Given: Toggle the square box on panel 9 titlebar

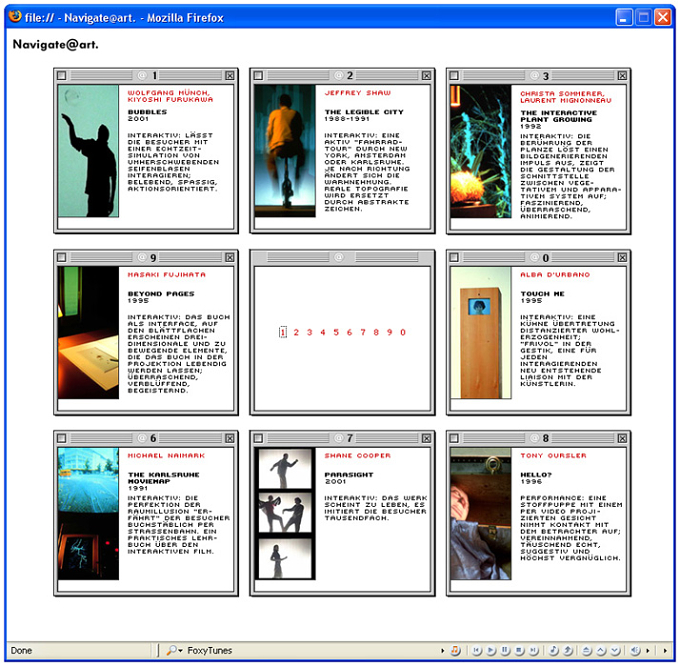Looking at the screenshot, I should [62, 257].
